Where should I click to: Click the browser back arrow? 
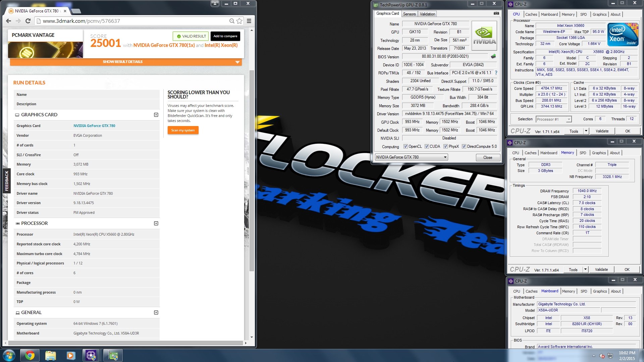click(9, 21)
